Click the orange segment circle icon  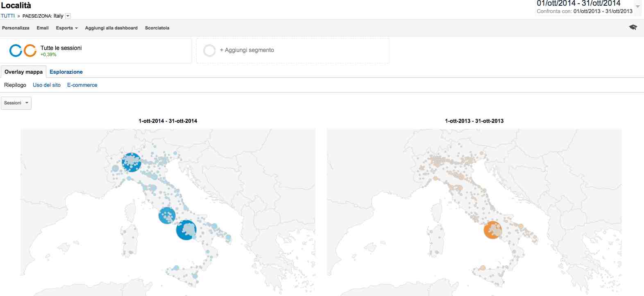[30, 50]
